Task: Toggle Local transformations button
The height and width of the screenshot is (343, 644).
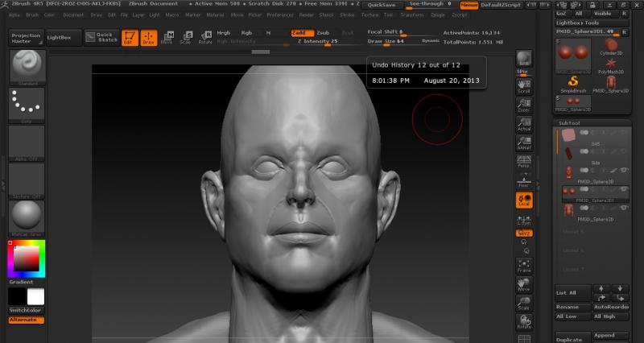Action: tap(524, 200)
